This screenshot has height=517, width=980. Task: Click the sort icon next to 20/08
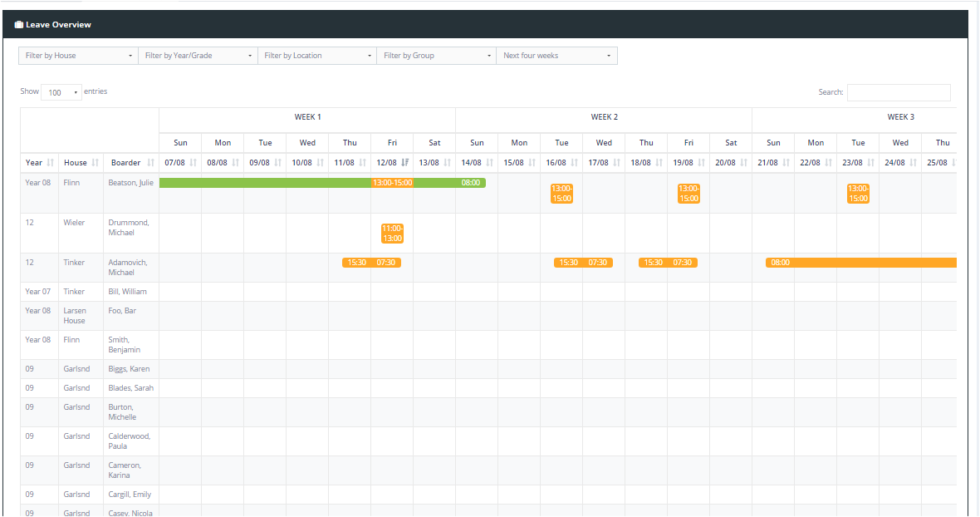pyautogui.click(x=744, y=163)
